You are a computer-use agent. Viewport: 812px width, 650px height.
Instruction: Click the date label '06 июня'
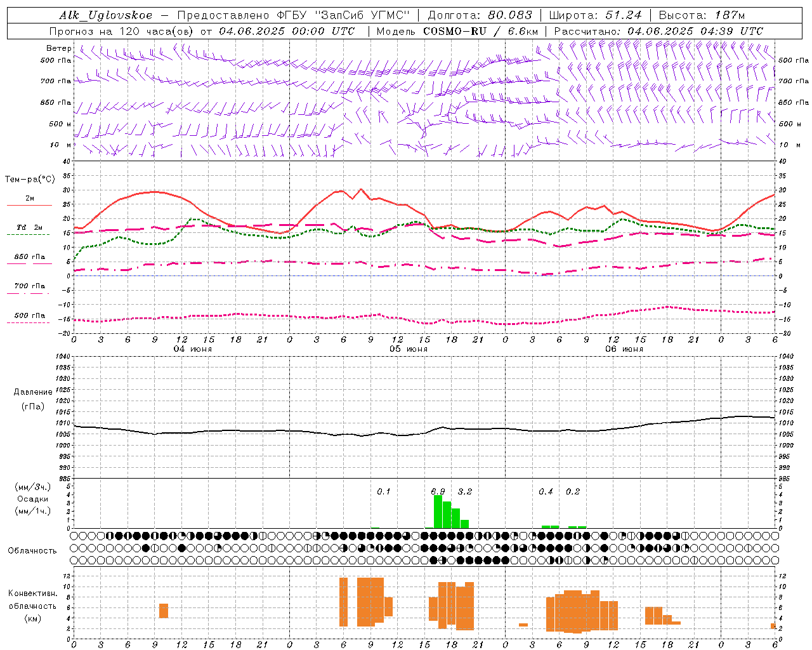coord(624,349)
